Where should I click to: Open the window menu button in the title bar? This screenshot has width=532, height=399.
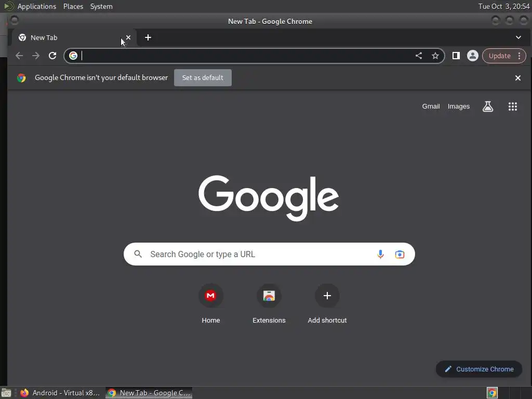(14, 21)
